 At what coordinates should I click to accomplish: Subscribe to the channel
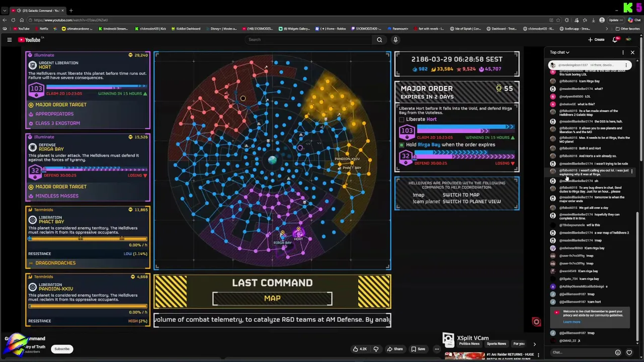coord(62,349)
